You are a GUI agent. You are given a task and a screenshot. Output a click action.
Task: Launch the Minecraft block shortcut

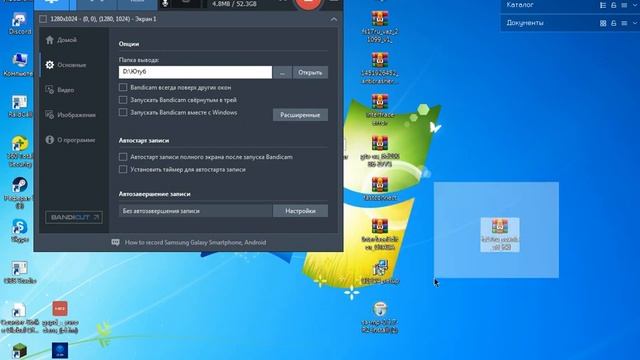coord(19,351)
